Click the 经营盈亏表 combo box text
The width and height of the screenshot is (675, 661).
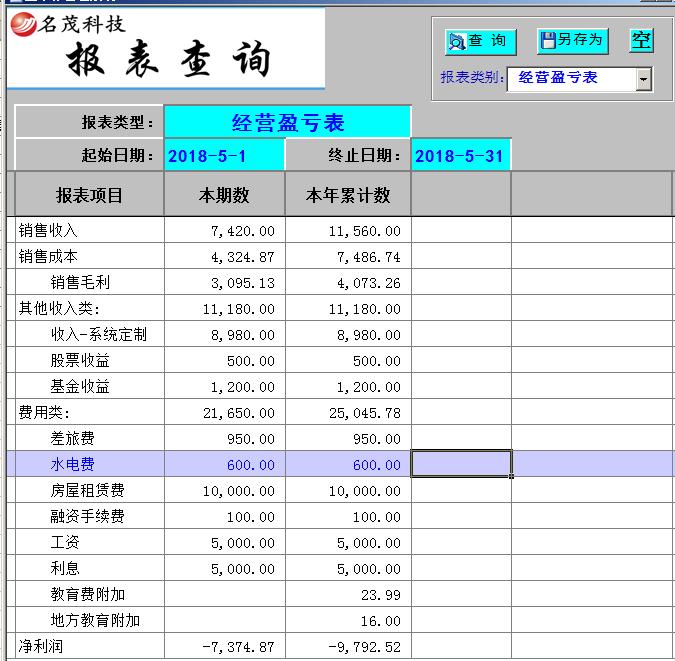tap(557, 78)
